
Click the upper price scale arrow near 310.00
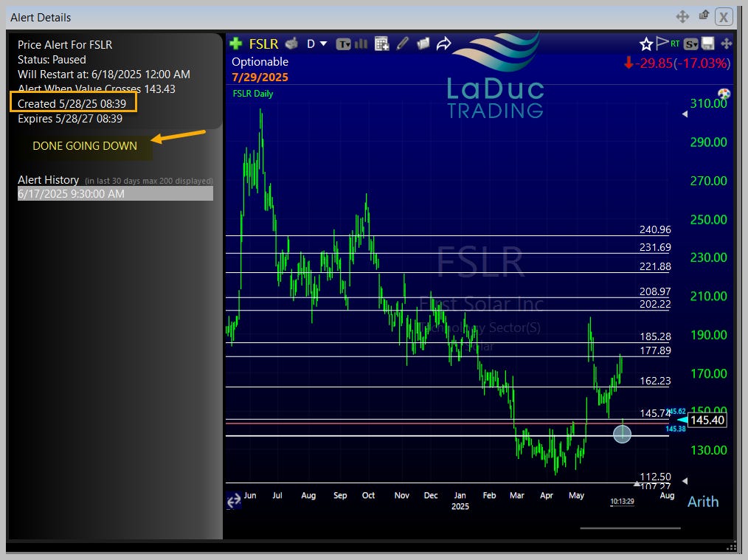685,114
